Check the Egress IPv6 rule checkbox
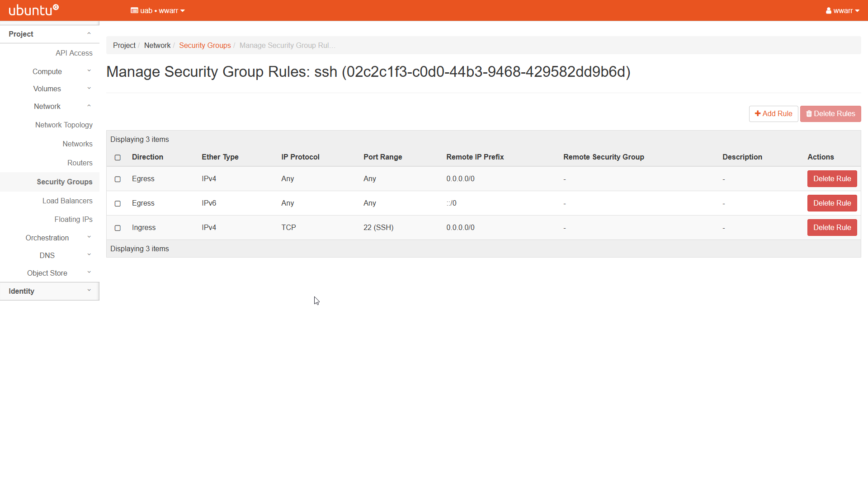The width and height of the screenshot is (868, 488). tap(118, 203)
